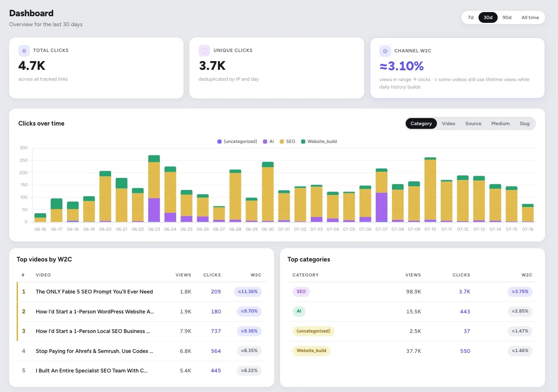Select the 7d time range
558x392 pixels.
pos(471,17)
